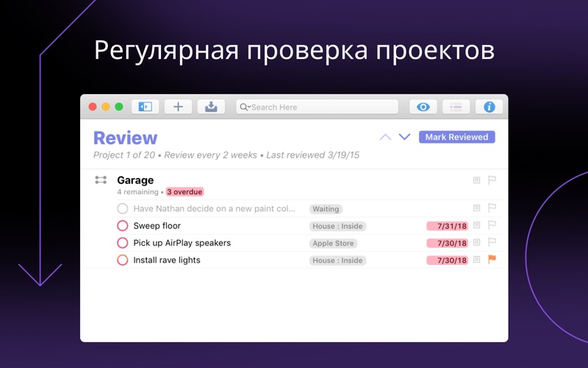Open note icon for Have Nathan decide task
Screen dimensions: 588x368
[476, 208]
